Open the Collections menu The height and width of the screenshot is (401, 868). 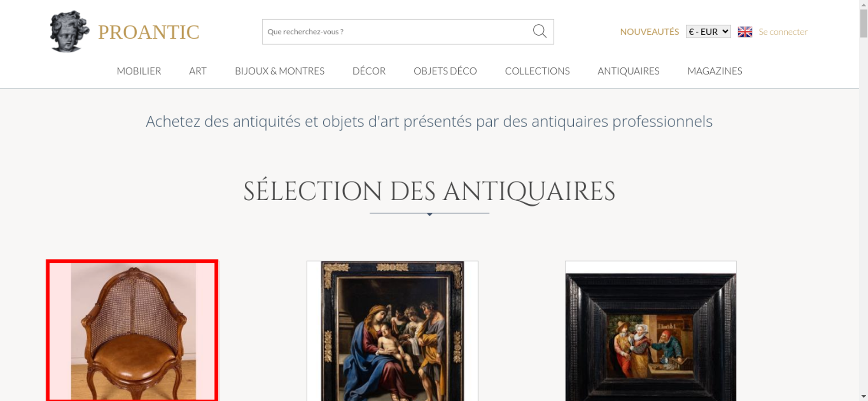click(x=537, y=71)
